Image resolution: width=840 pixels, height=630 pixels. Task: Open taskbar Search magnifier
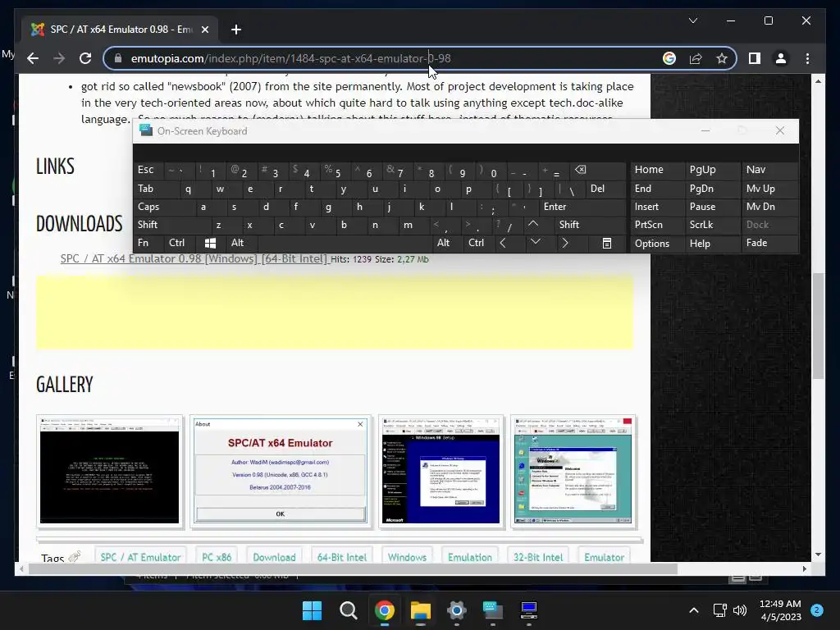[x=348, y=610]
